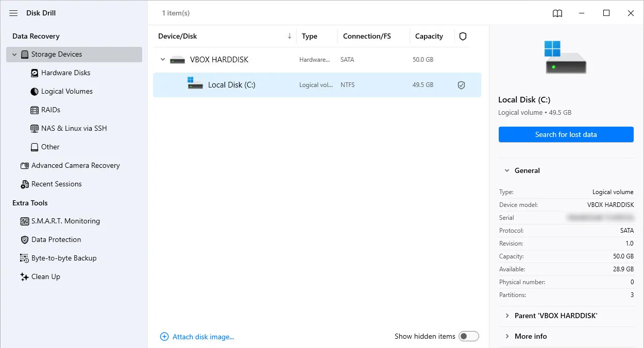Toggle the Show hidden items switch

(x=469, y=337)
